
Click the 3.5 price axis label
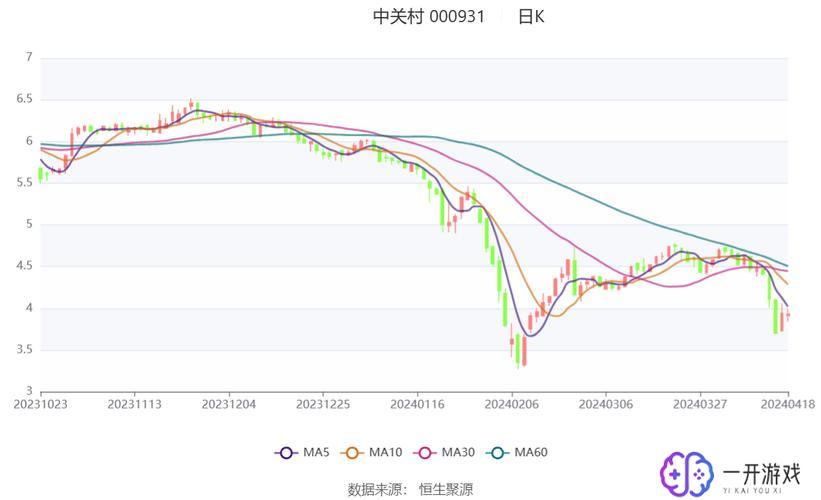[x=24, y=349]
